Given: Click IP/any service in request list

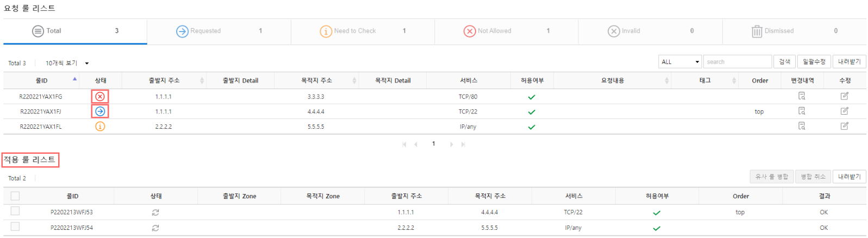Looking at the screenshot, I should coord(468,127).
